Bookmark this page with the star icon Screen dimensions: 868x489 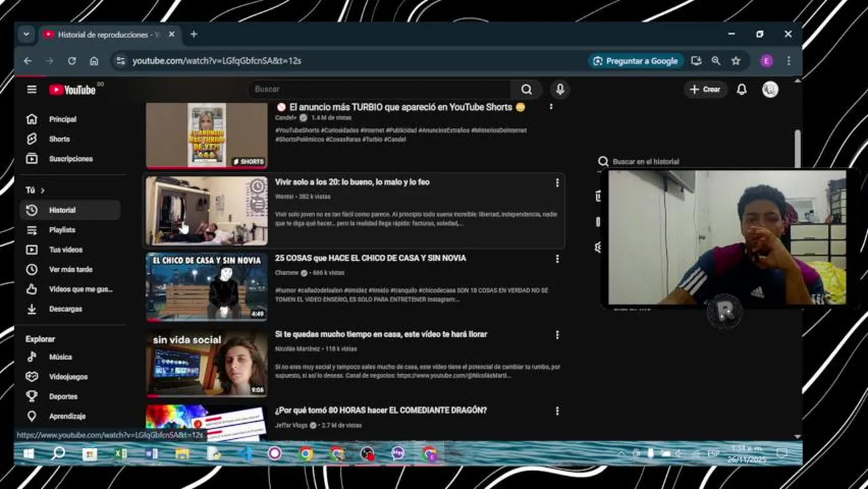click(x=736, y=60)
